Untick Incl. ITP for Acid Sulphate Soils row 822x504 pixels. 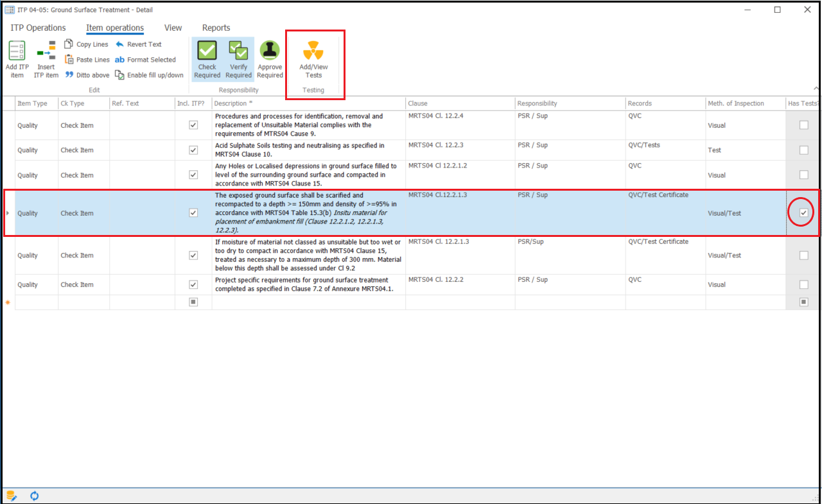[193, 150]
